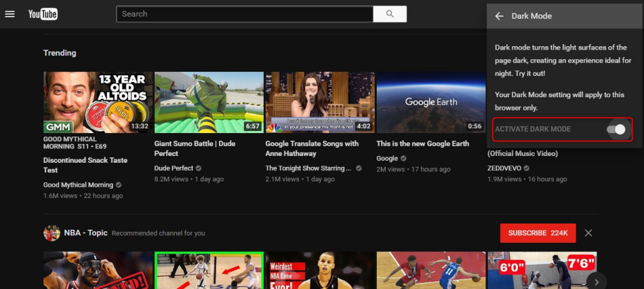Open the Anne Hathaway Tonight Show thumbnail
Viewport: 644px width, 289px height.
click(320, 102)
